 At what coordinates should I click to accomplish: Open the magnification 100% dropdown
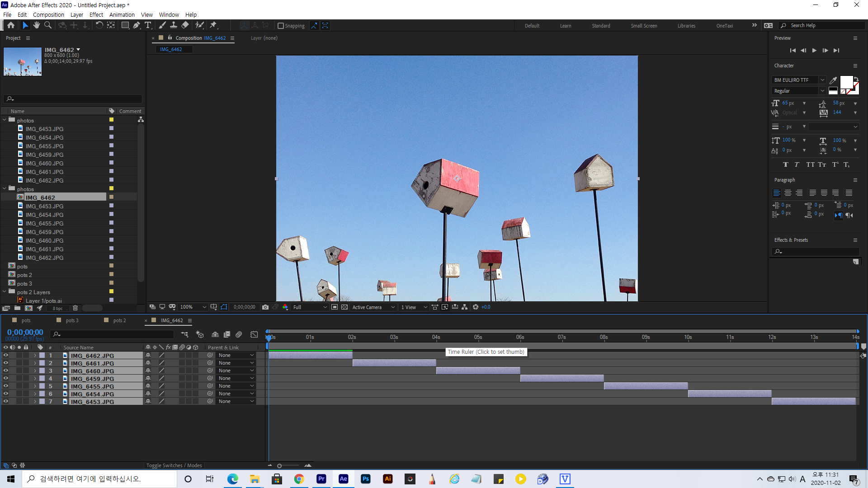pyautogui.click(x=193, y=307)
